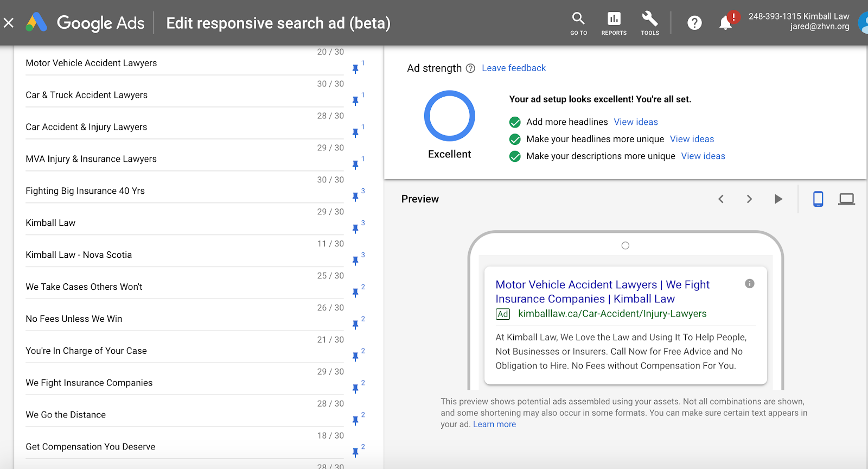868x469 pixels.
Task: Click the pin icon for Fighting Big Insurance 40 Yrs
Action: click(x=355, y=197)
